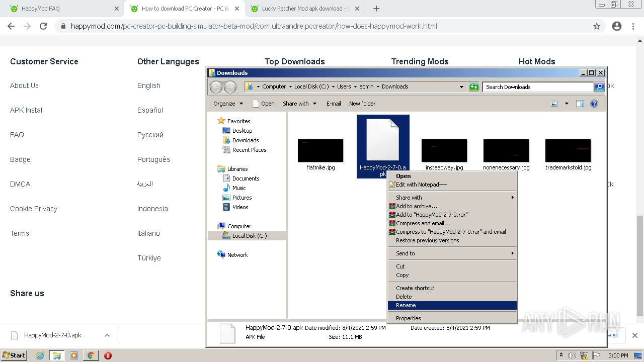644x362 pixels.
Task: Open the DMCA footer link
Action: pos(20,184)
